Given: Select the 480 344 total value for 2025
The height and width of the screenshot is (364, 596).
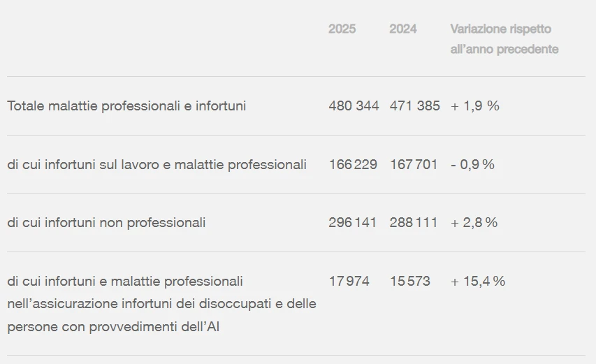Looking at the screenshot, I should [354, 106].
